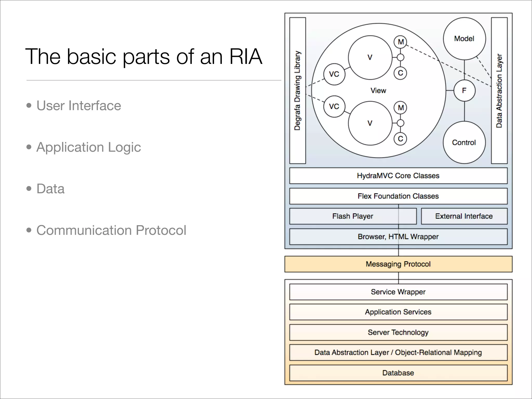Click the Model circle in the diagram
This screenshot has width=532, height=399.
(464, 39)
